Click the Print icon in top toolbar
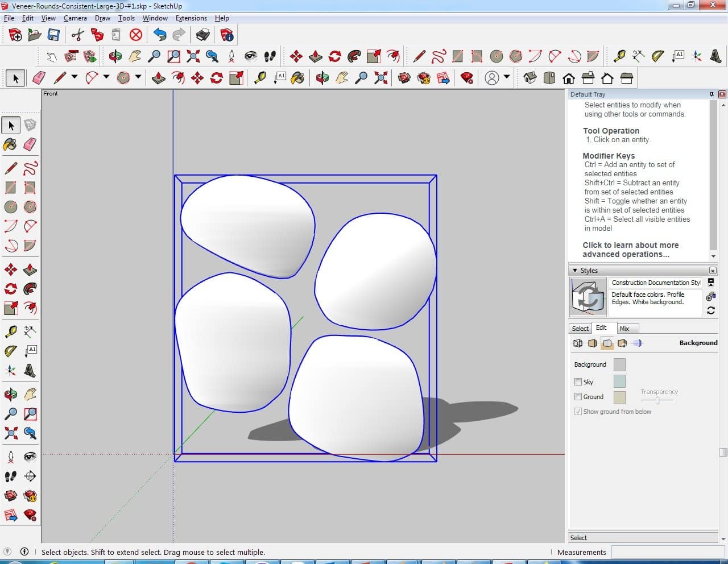The image size is (728, 564). [203, 35]
